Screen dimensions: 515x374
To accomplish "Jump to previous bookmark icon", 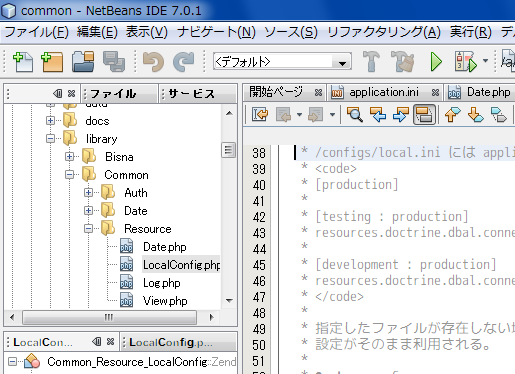I will (x=453, y=115).
